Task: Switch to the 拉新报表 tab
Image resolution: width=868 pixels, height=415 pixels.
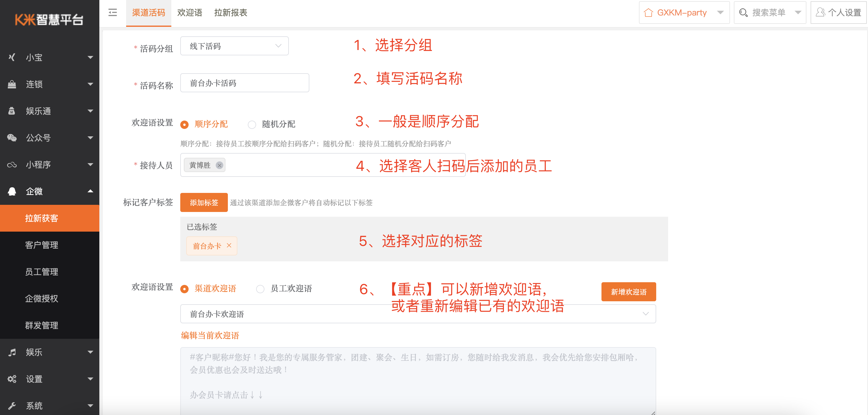Action: click(231, 13)
